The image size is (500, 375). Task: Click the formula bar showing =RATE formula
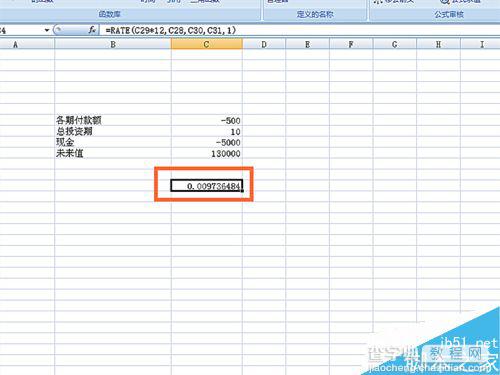(300, 30)
